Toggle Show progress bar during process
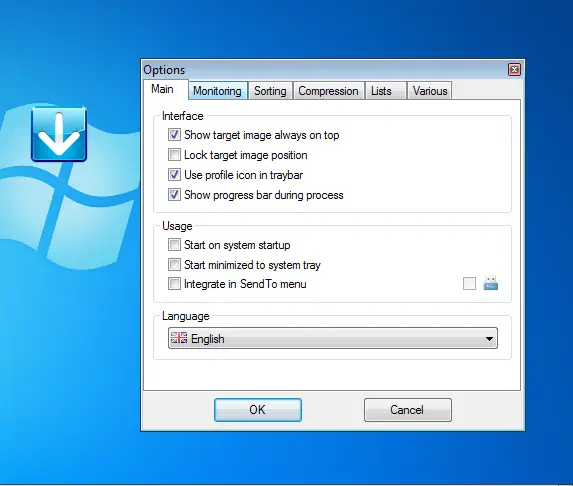The height and width of the screenshot is (486, 573). [174, 195]
